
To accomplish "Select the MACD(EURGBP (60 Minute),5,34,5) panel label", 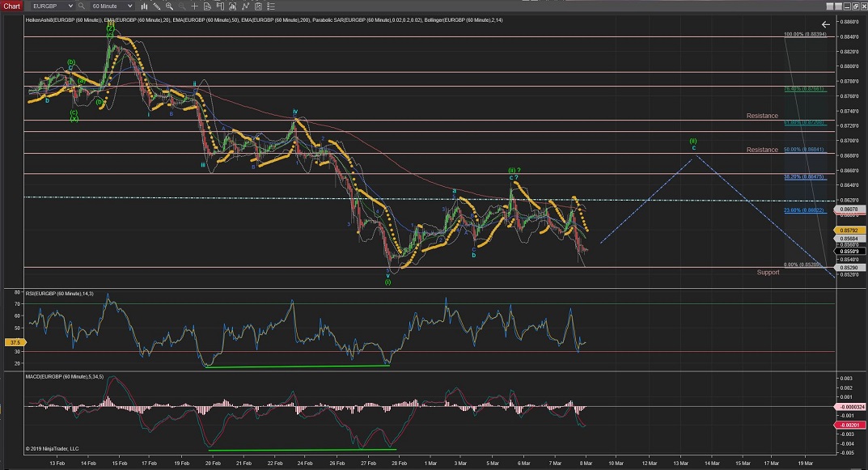I will tap(64, 376).
